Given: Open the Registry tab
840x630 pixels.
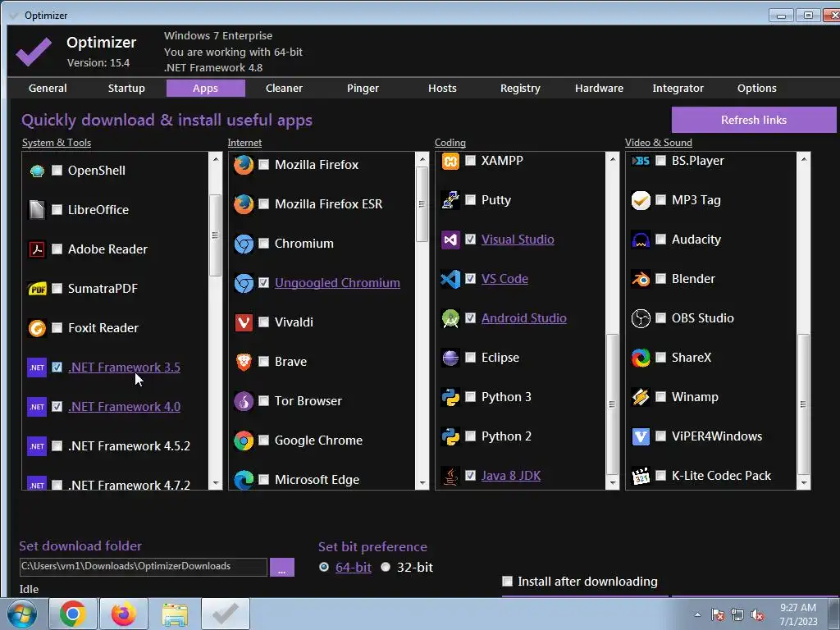Looking at the screenshot, I should tap(520, 89).
